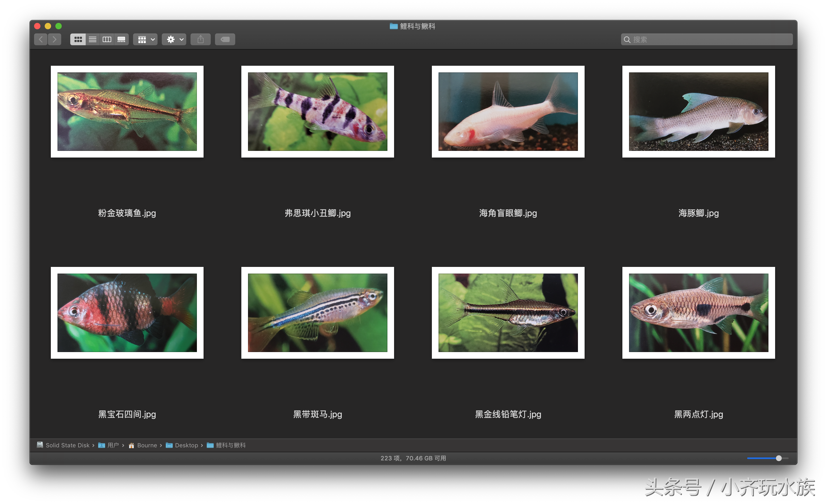The width and height of the screenshot is (827, 504).
Task: Open Solid State Disk in path bar
Action: tap(63, 445)
